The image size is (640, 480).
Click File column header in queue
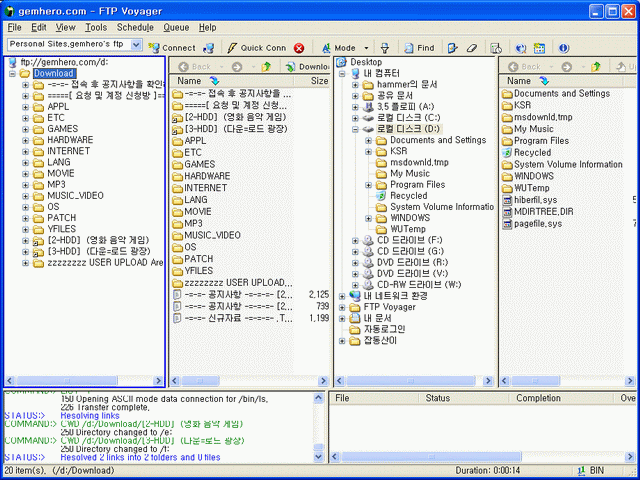(x=375, y=398)
